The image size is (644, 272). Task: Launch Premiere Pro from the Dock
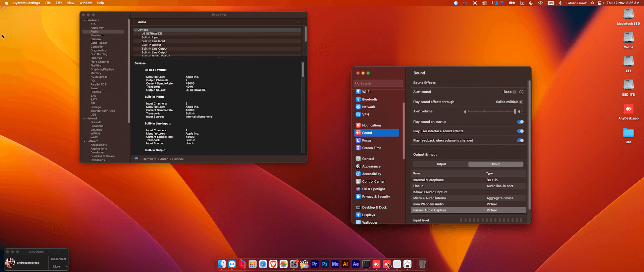[314, 264]
